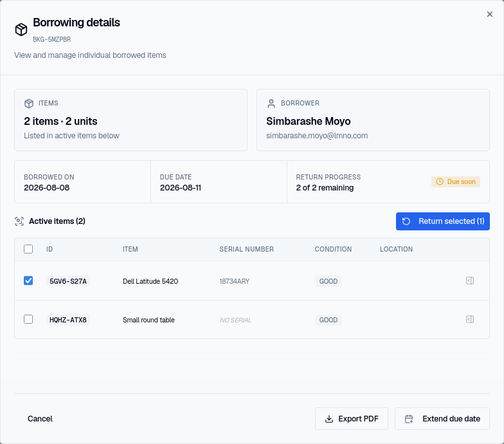Click serial number 18734ARY
504x444 pixels.
(x=234, y=281)
